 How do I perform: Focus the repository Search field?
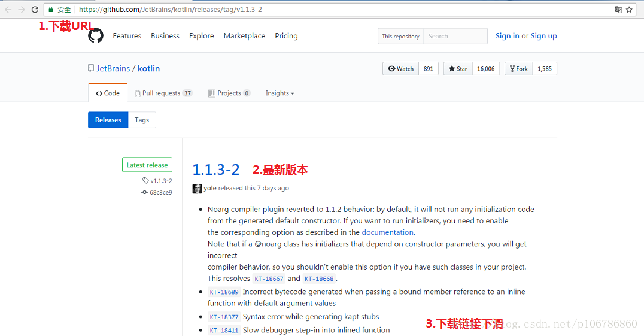(x=455, y=36)
